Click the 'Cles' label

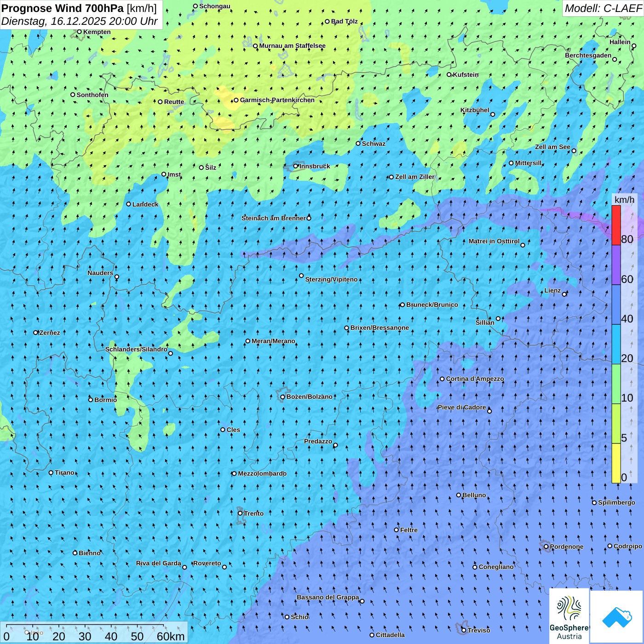click(x=233, y=430)
